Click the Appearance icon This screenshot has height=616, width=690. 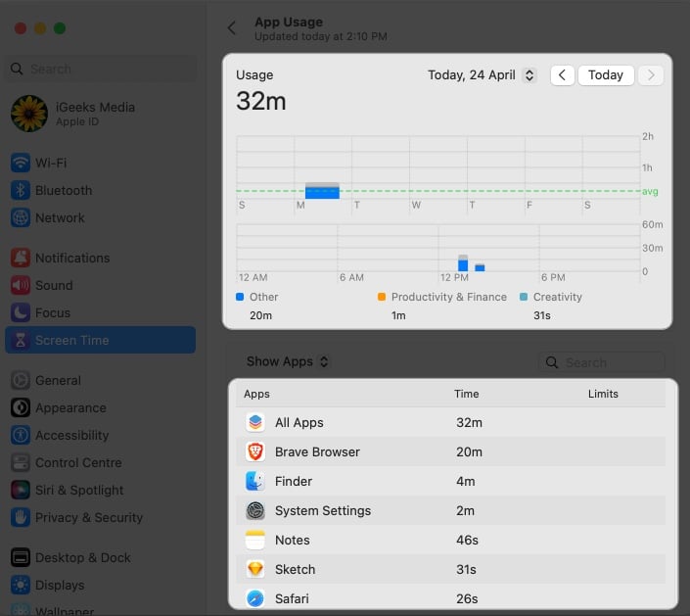click(x=21, y=407)
